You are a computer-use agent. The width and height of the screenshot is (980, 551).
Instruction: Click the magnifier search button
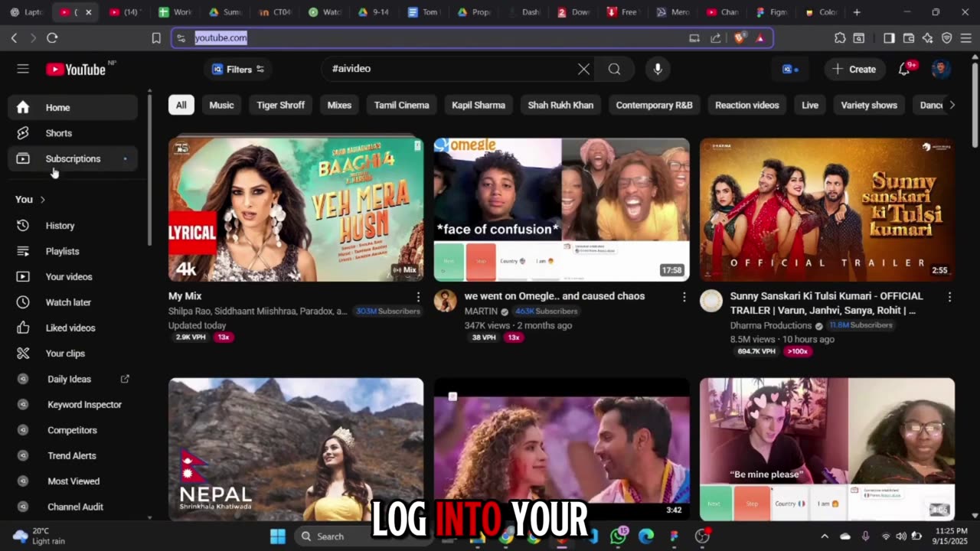[614, 69]
